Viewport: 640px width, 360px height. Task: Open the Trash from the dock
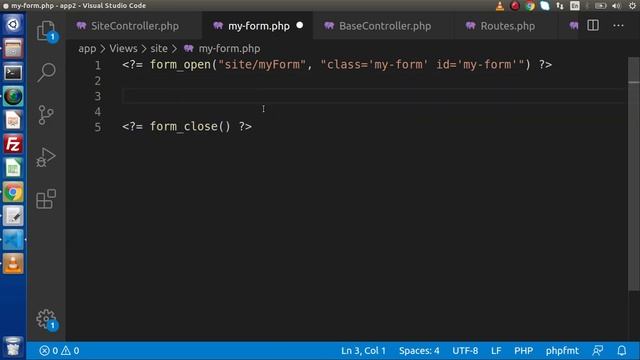click(13, 347)
